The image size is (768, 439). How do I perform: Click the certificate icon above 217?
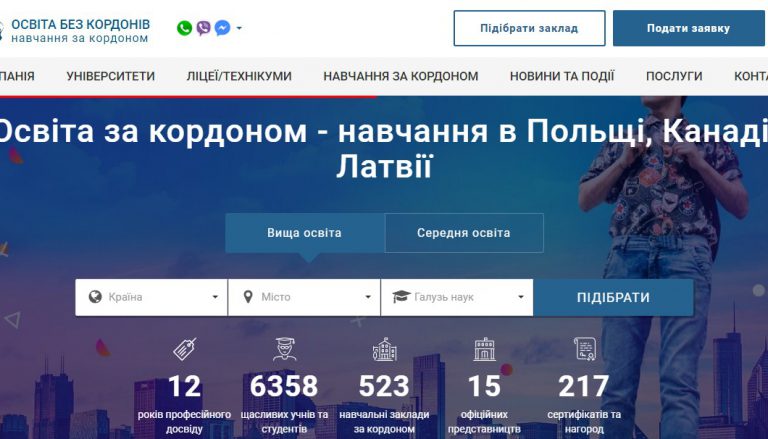click(x=584, y=349)
